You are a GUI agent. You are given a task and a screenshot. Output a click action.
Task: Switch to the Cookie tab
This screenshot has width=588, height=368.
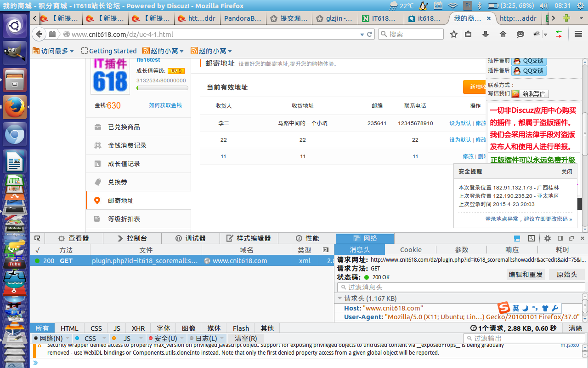[411, 250]
